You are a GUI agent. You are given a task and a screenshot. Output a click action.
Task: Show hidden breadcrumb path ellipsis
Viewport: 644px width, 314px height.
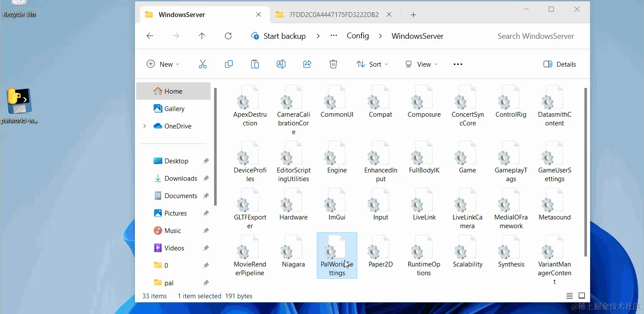(334, 36)
